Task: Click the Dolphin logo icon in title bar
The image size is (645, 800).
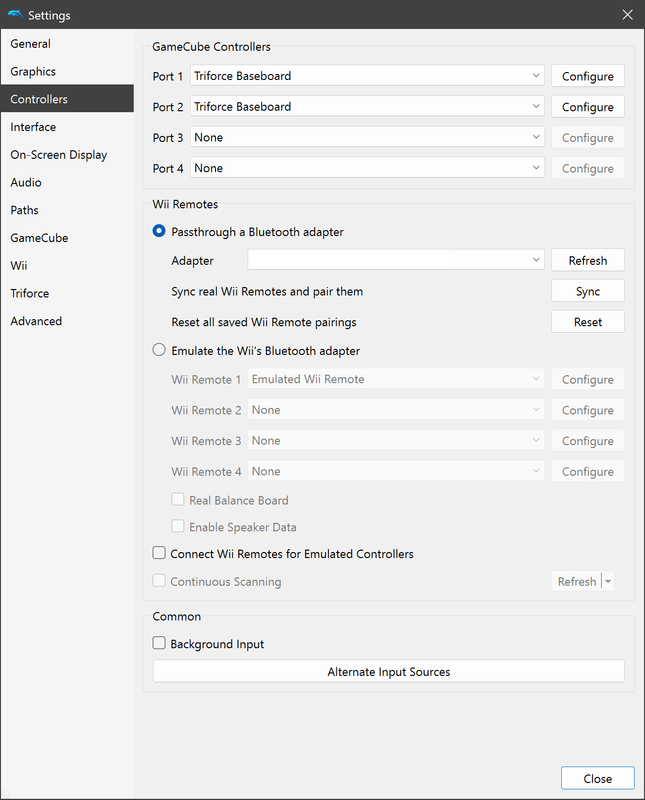Action: coord(14,15)
